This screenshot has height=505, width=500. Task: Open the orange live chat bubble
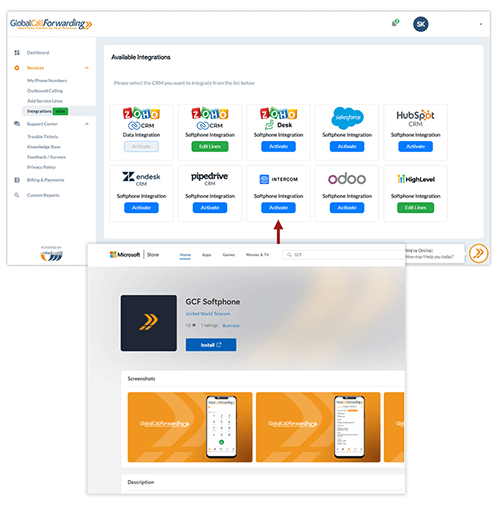pos(478,253)
